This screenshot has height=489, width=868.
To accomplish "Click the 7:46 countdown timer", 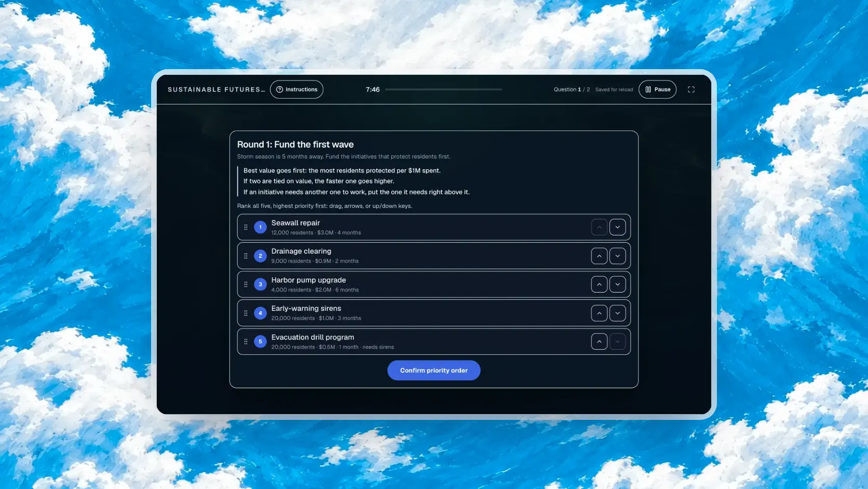I will point(372,89).
